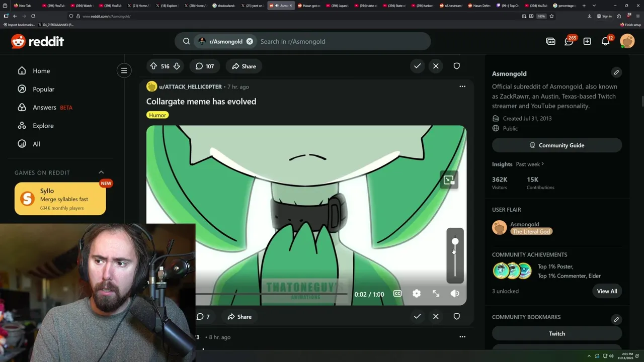Viewport: 644px width, 362px height.
Task: Open the Reddit advertise icon
Action: 550,41
